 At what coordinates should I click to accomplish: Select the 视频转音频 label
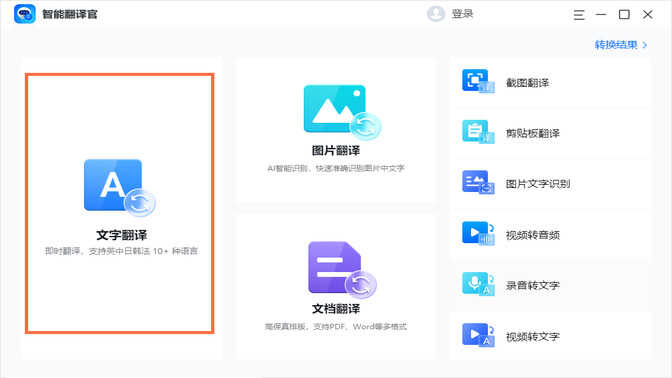533,235
